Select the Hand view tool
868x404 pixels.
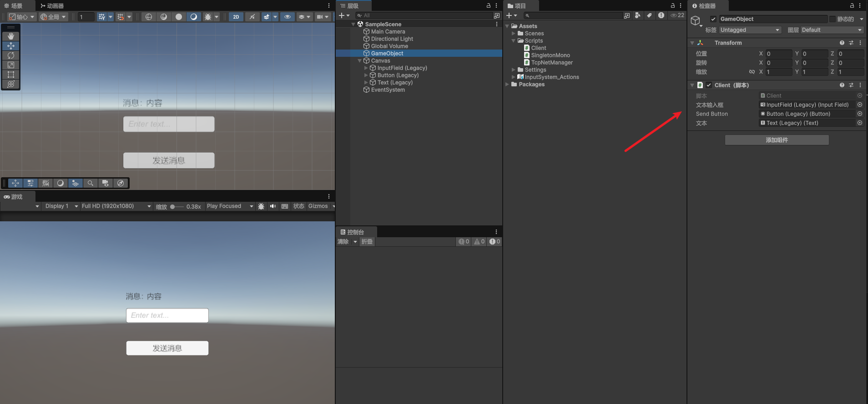tap(11, 36)
